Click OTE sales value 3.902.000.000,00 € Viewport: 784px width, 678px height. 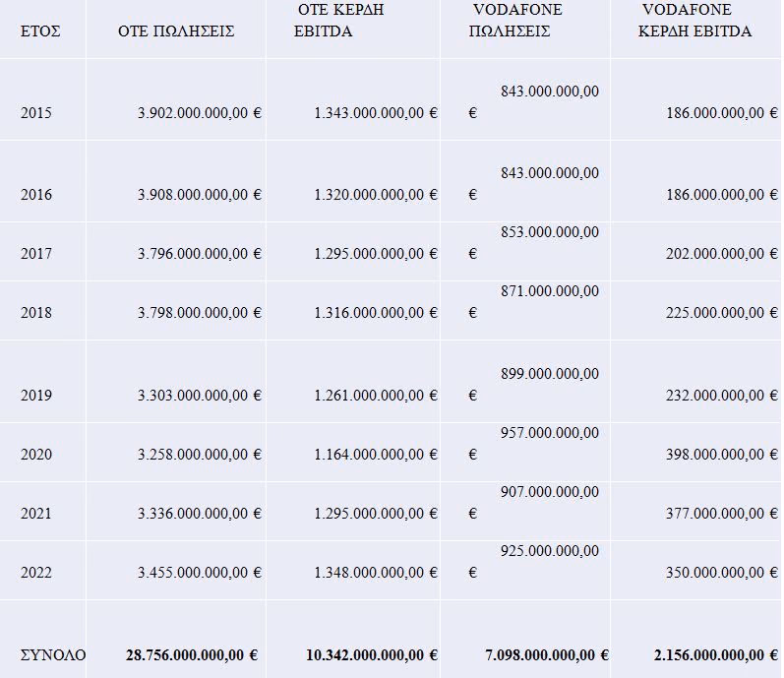pos(200,113)
